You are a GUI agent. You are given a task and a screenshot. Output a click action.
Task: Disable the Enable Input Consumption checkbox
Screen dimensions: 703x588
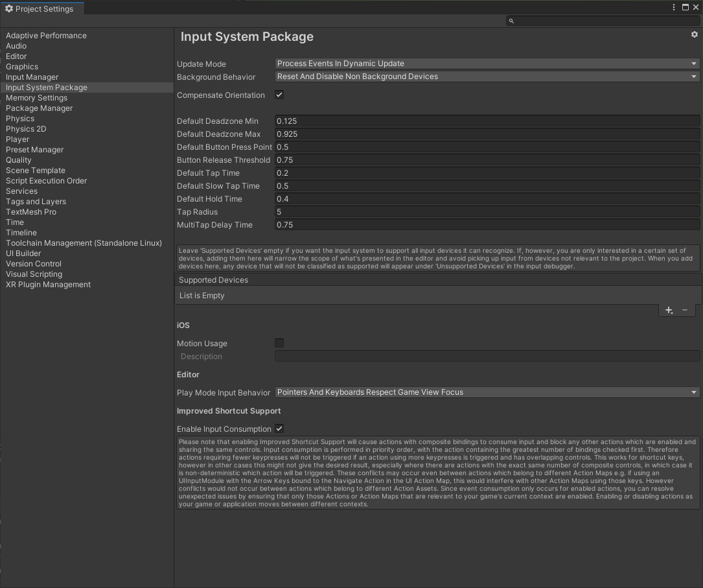279,429
